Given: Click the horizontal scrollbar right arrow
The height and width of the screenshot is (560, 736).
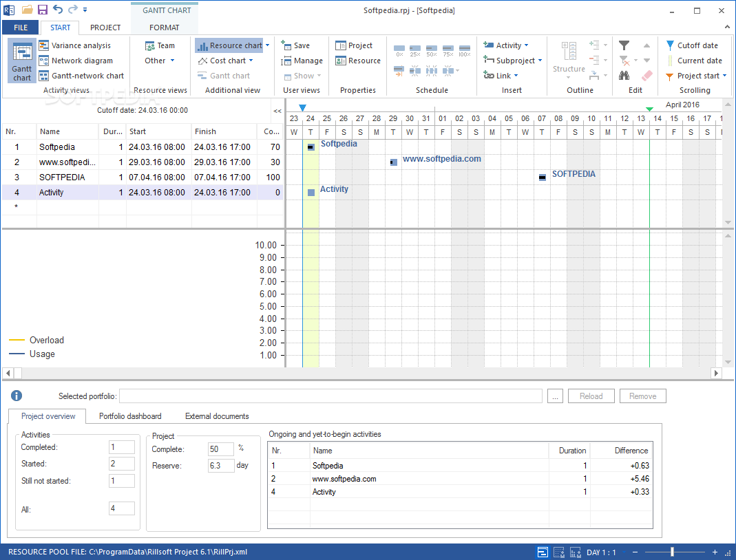Looking at the screenshot, I should (716, 374).
